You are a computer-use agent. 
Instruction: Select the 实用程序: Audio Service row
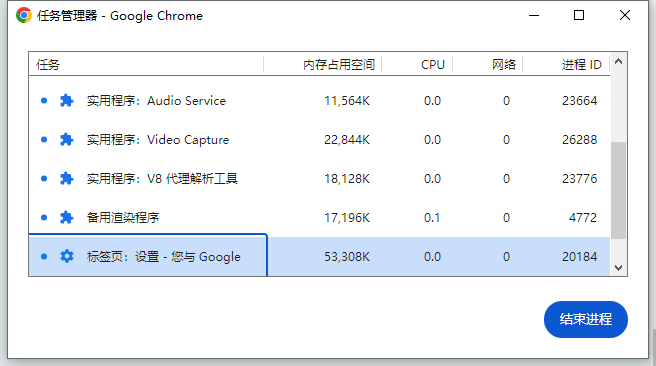coord(319,100)
